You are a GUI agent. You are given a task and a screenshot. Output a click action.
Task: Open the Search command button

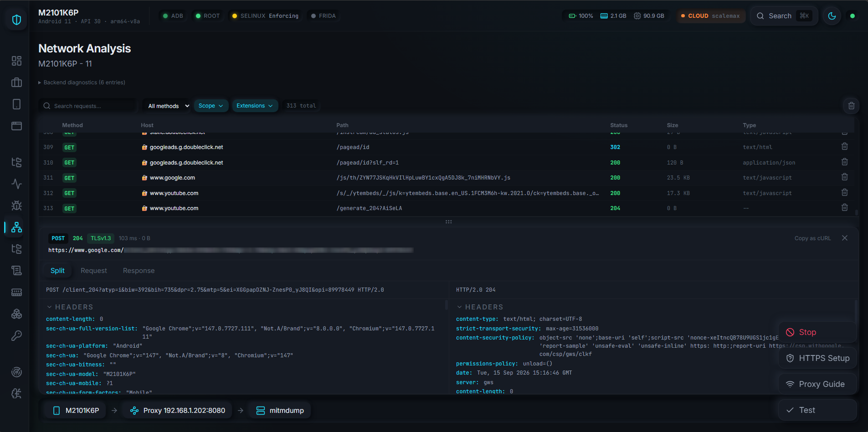784,16
